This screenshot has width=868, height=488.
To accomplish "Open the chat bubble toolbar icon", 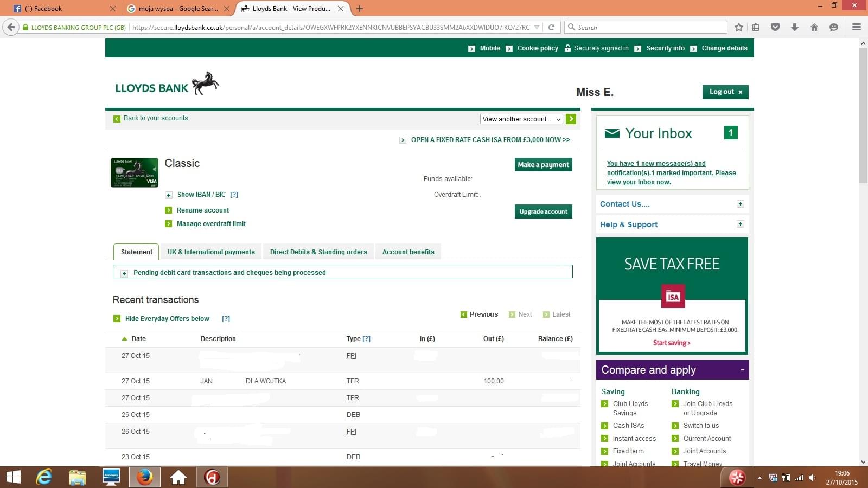I will (x=834, y=27).
